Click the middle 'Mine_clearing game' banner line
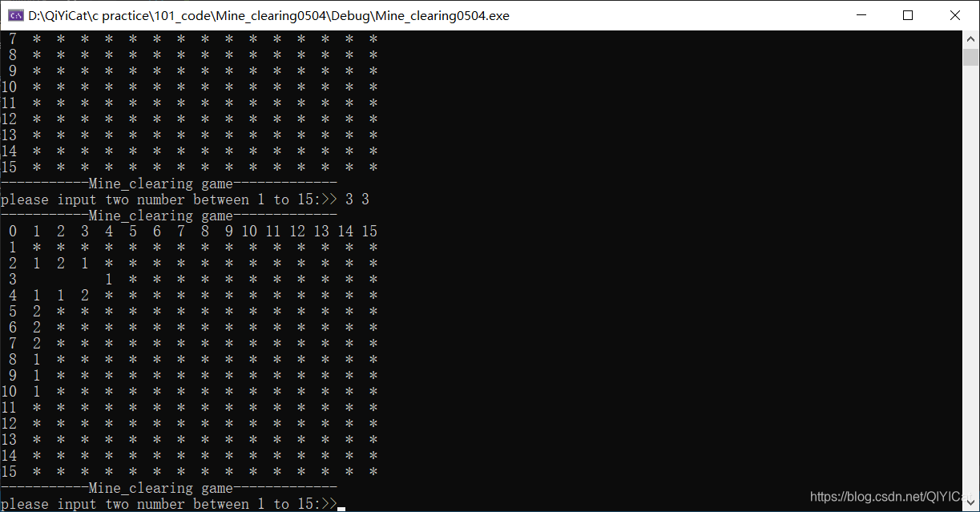Screen dimensions: 980x512 [169, 216]
